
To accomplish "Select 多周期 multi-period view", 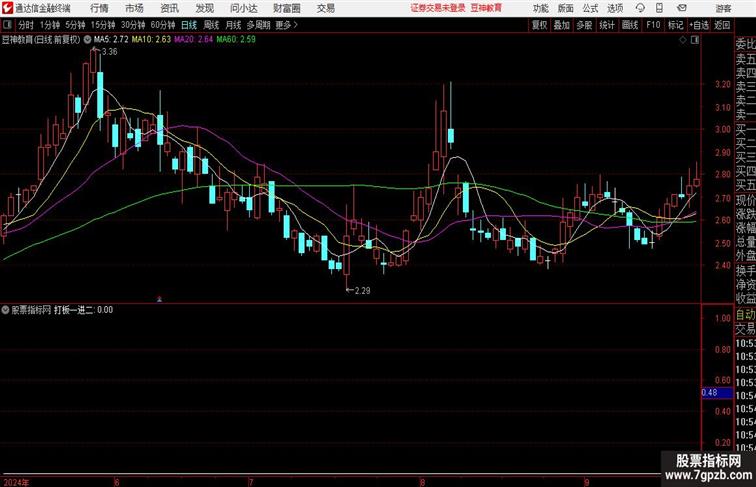I will pos(258,25).
